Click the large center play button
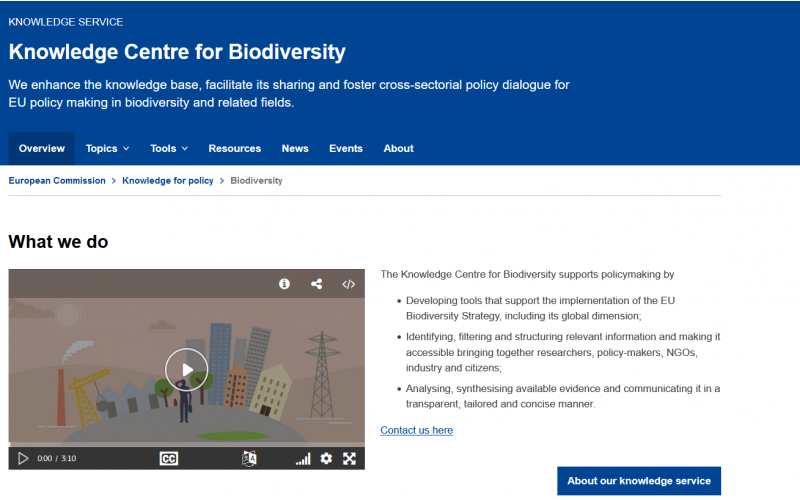The image size is (800, 500). point(187,369)
